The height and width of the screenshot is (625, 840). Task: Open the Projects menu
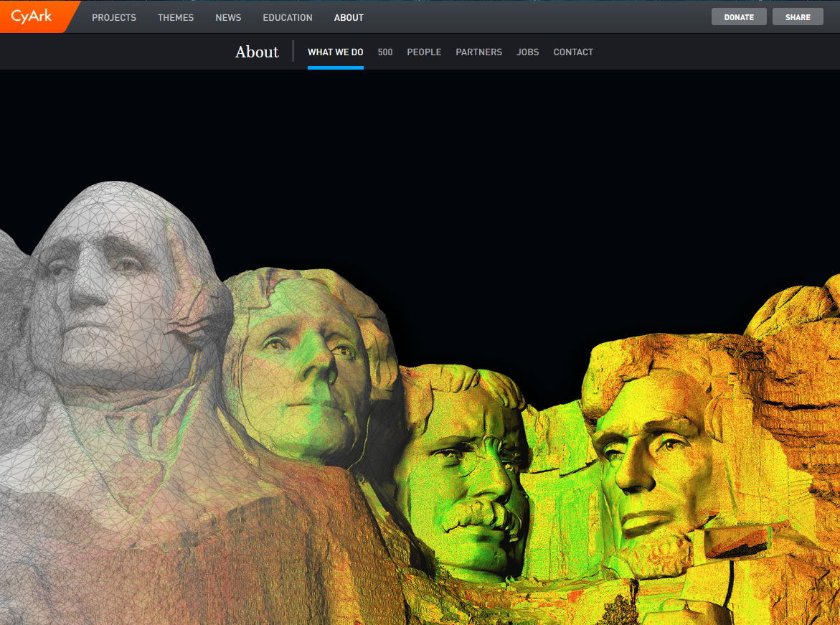coord(114,18)
